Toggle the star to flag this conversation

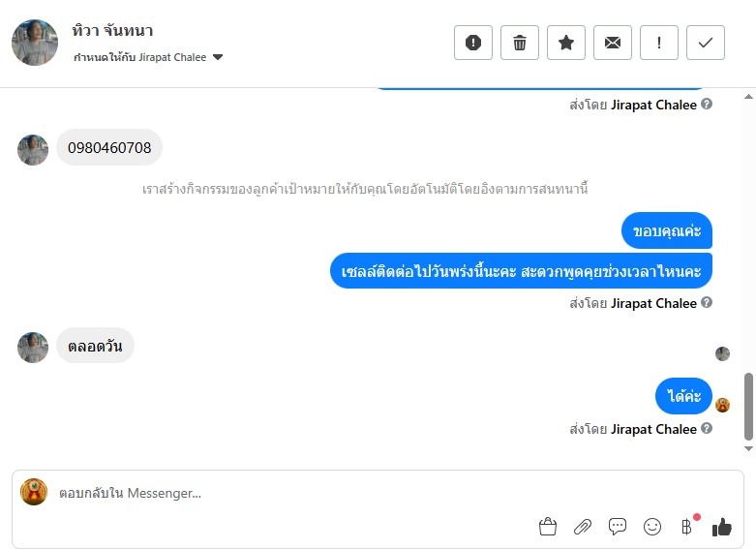(x=566, y=43)
